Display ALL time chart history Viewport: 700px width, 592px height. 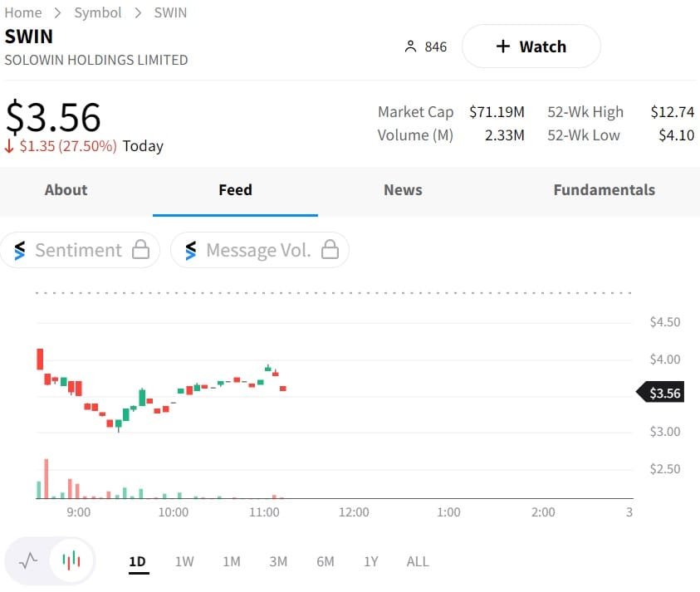(x=418, y=561)
